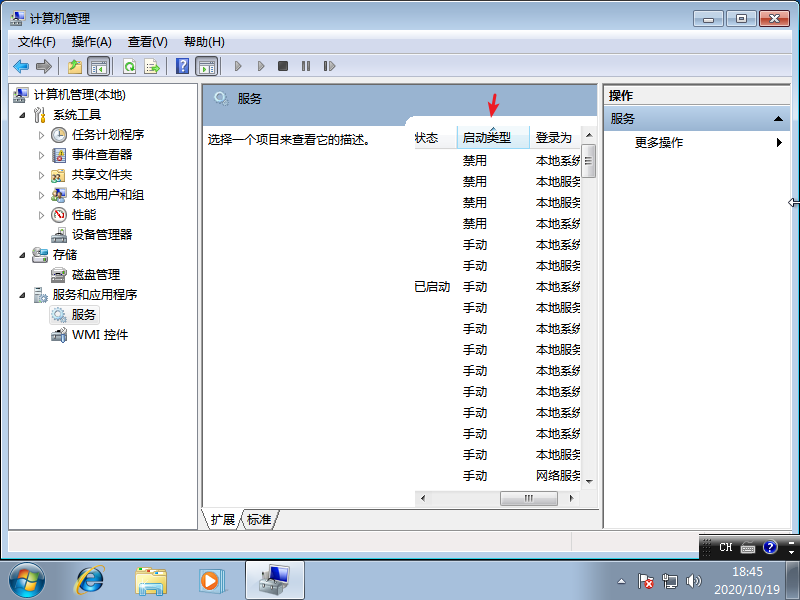This screenshot has height=600, width=800.
Task: Toggle the Action pane visibility
Action: [x=206, y=66]
